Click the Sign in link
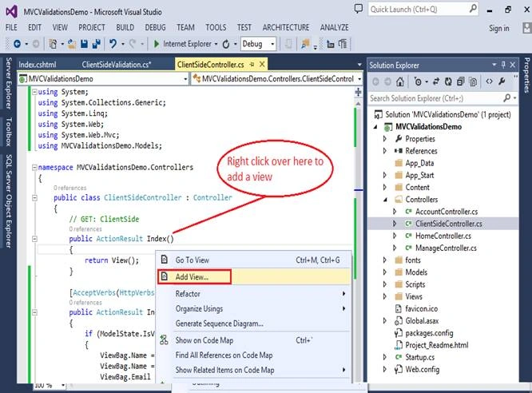532x393 pixels. tap(498, 29)
